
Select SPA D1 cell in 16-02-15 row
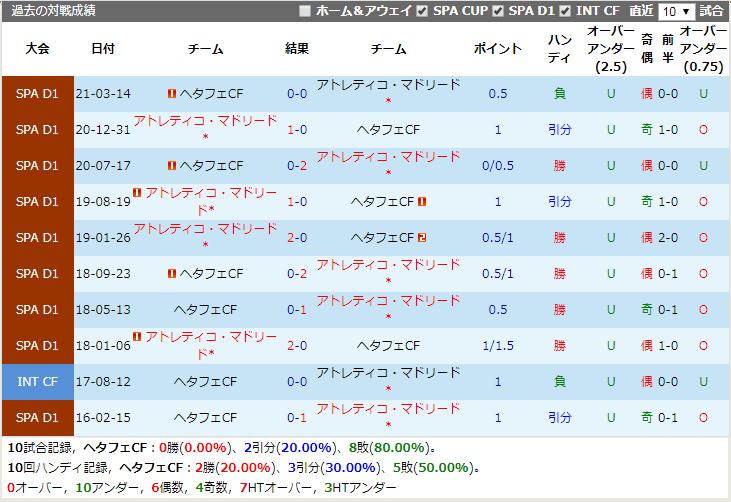38,418
